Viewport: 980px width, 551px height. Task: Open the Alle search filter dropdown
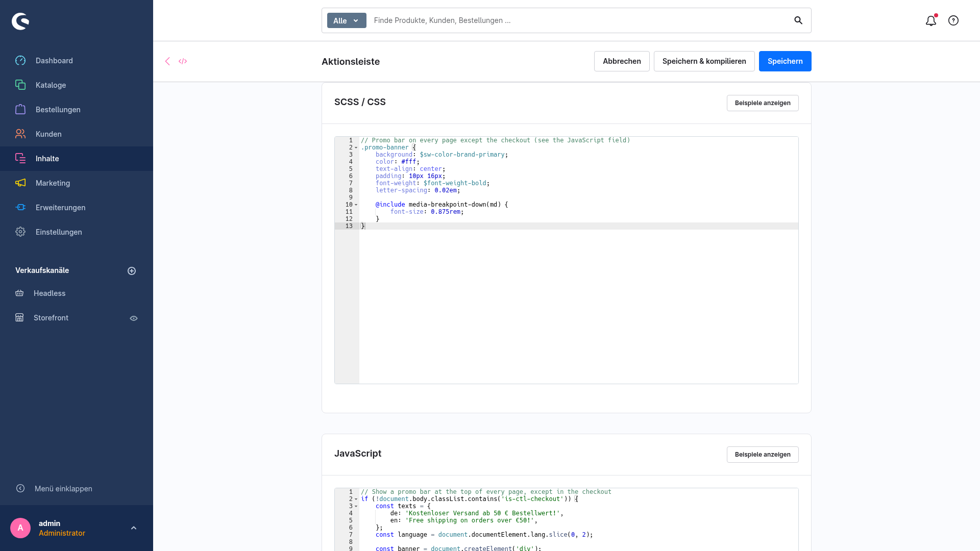tap(347, 20)
